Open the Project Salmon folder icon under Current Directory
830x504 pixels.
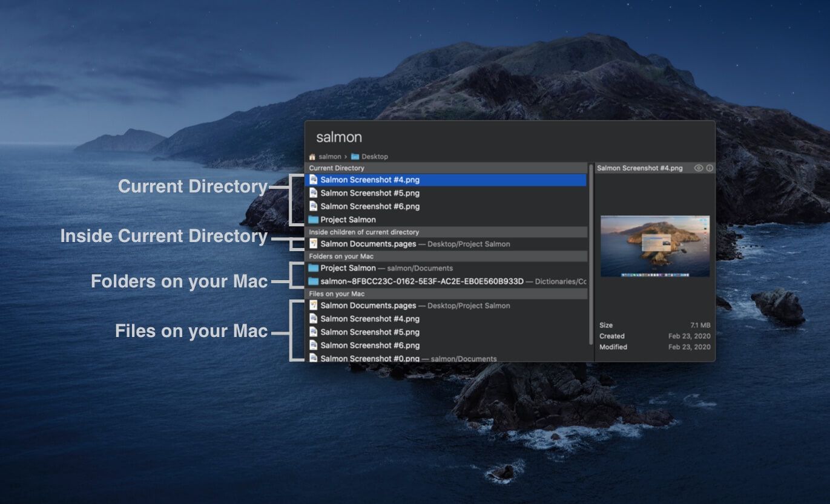(x=313, y=220)
